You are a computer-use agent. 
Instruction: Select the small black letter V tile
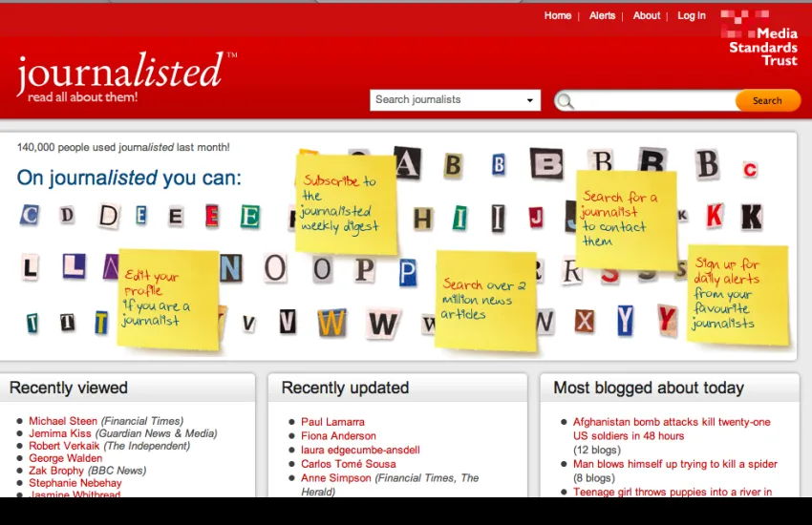coord(248,324)
